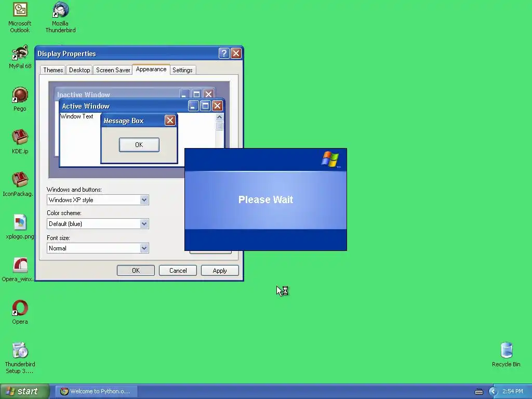Switch to the Desktop tab

[x=79, y=70]
